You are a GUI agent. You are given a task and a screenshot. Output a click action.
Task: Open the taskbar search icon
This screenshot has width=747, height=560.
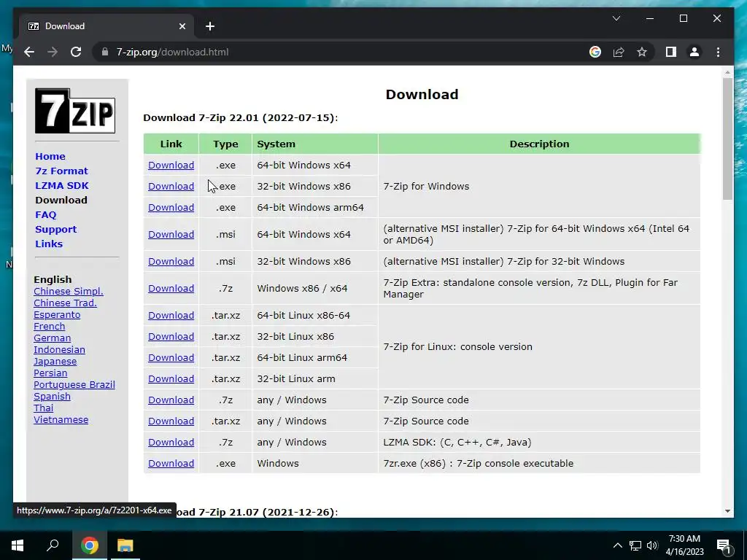click(x=53, y=545)
